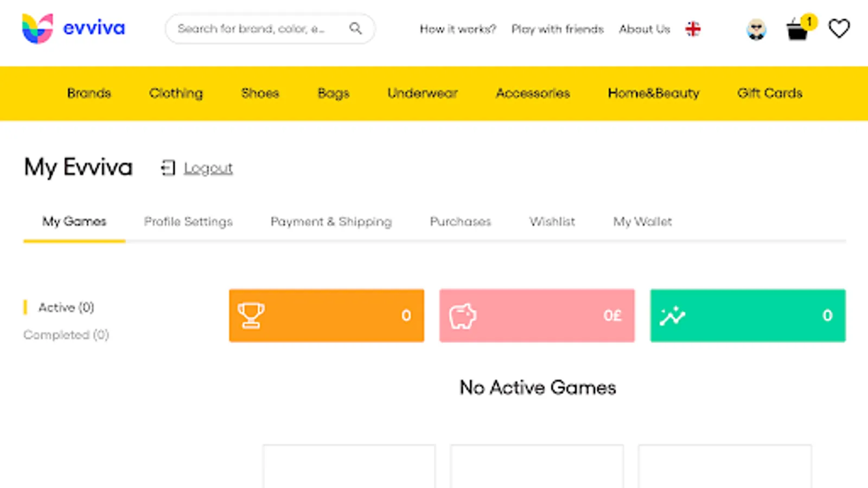This screenshot has width=868, height=488.
Task: Open the Underwear category
Action: tap(423, 93)
